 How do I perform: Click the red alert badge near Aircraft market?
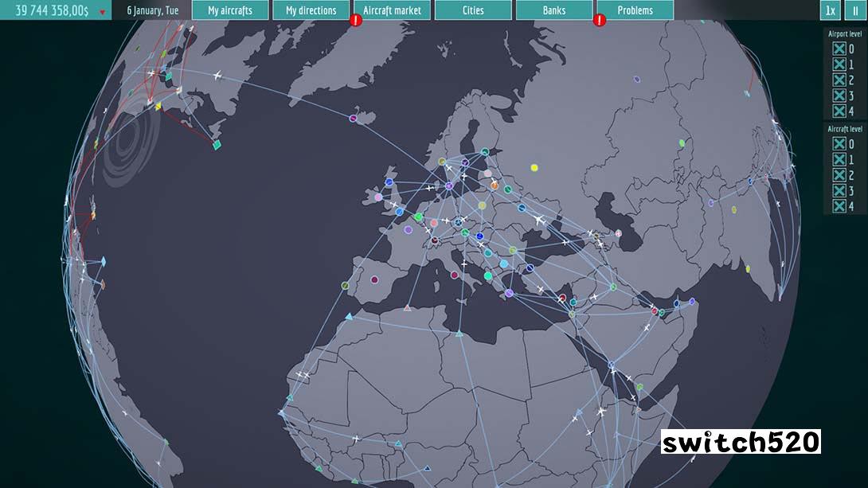pyautogui.click(x=355, y=21)
